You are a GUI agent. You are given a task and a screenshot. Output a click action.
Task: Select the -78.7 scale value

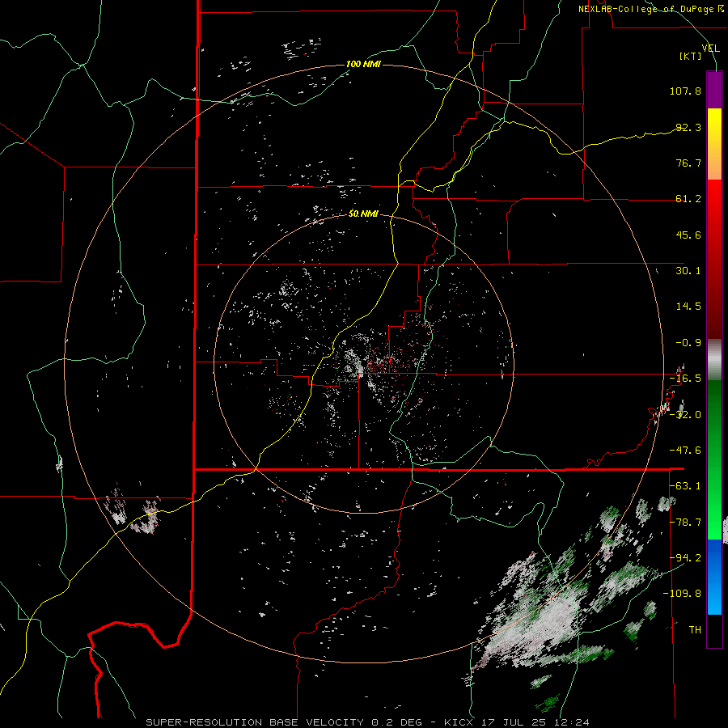[x=685, y=523]
